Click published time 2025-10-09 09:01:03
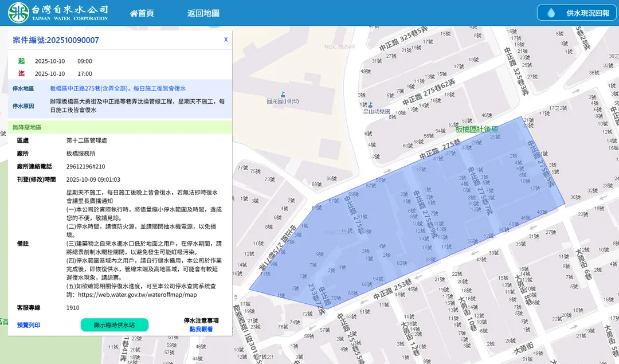Viewport: 619px width, 364px height. (93, 179)
